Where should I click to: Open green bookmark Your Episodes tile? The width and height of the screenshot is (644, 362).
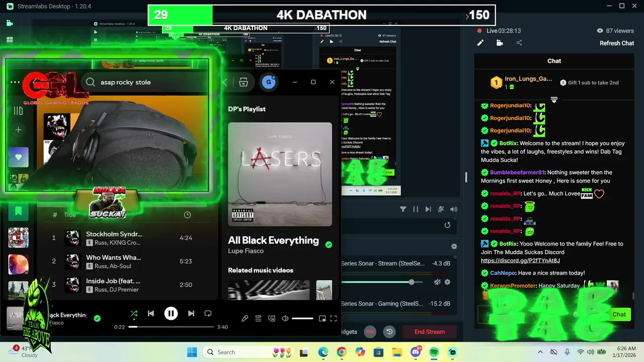coord(18,211)
